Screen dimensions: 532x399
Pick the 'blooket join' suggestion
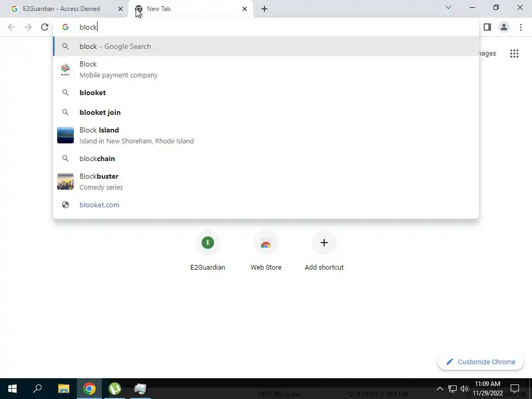pyautogui.click(x=266, y=112)
